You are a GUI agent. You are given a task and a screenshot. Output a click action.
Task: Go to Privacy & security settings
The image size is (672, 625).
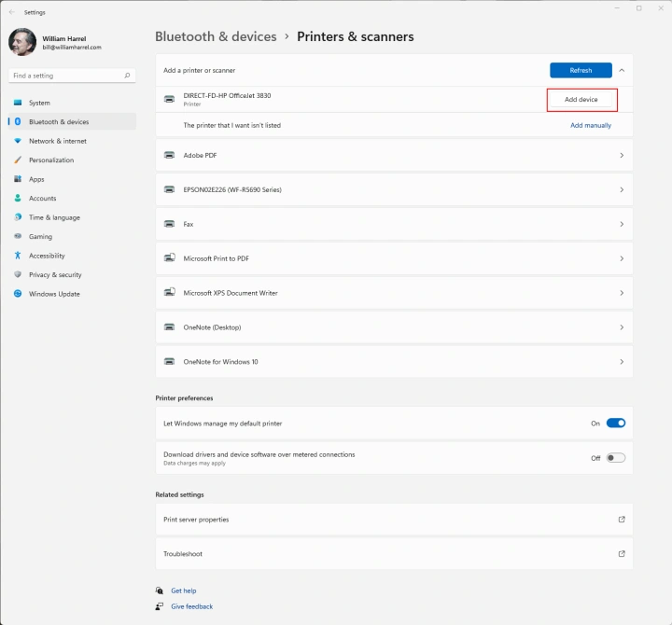[x=54, y=275]
